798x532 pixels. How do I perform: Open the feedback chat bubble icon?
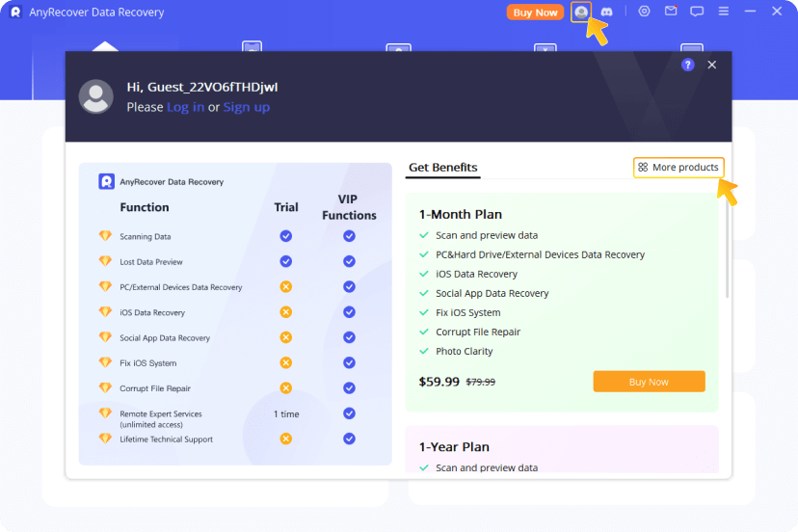pos(697,12)
